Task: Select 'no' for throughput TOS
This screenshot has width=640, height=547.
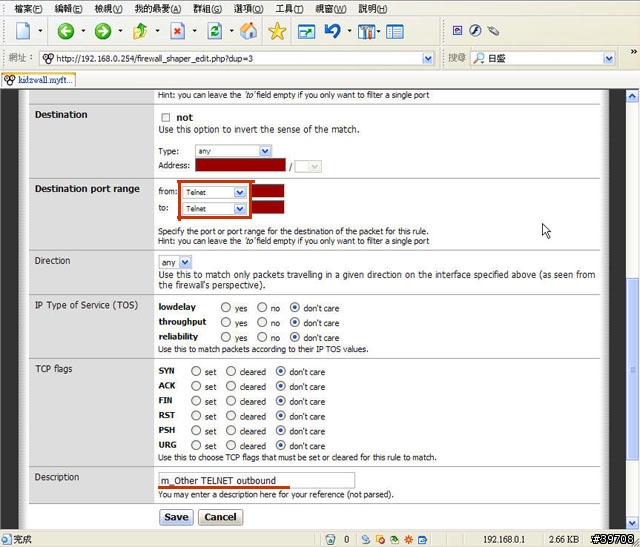Action: tap(262, 322)
